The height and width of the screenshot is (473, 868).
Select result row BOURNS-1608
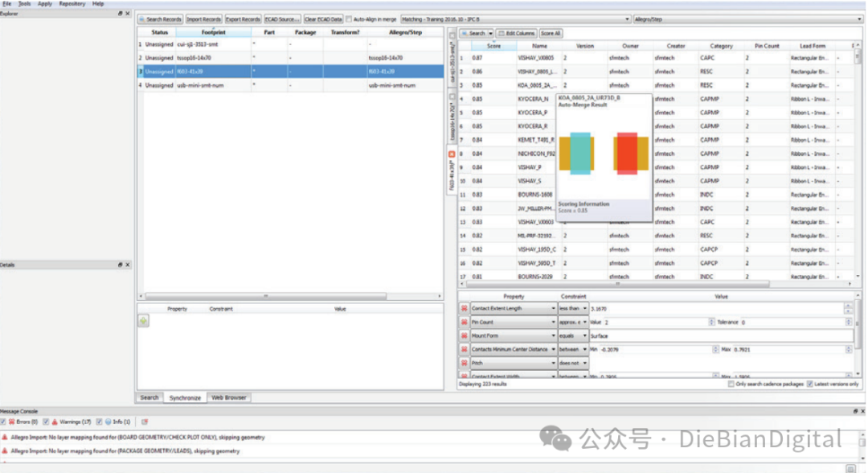coord(656,195)
